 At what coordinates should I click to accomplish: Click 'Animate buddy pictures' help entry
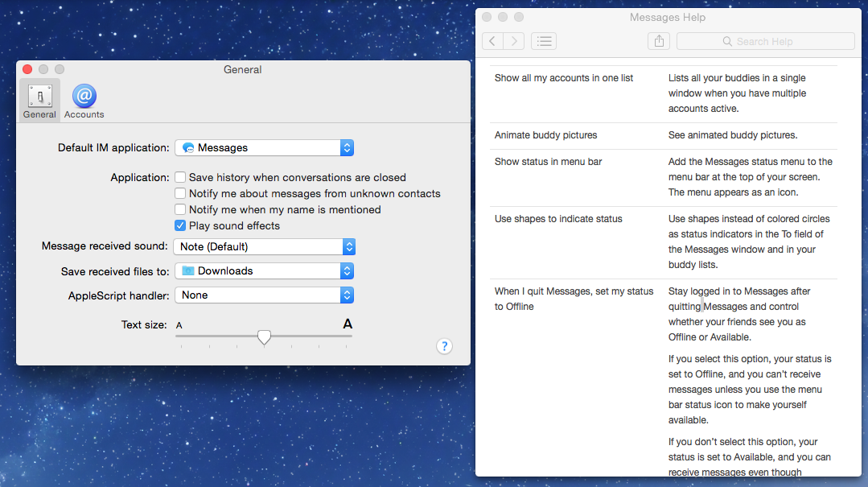546,135
